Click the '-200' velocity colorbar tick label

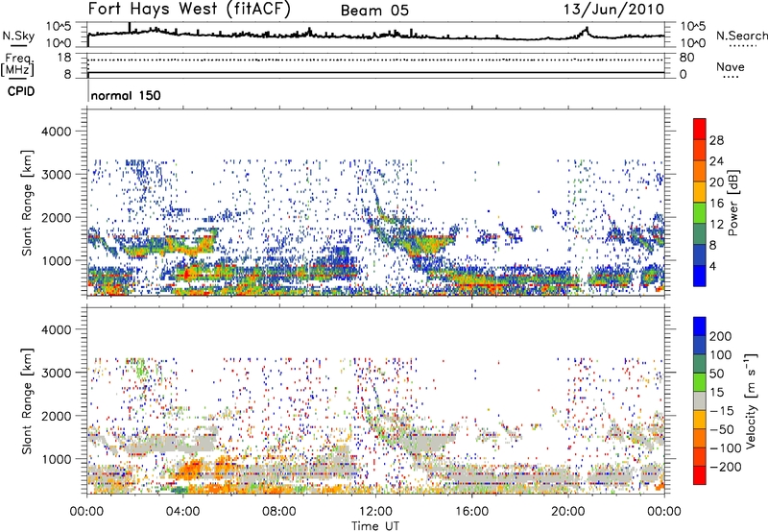[x=726, y=467]
